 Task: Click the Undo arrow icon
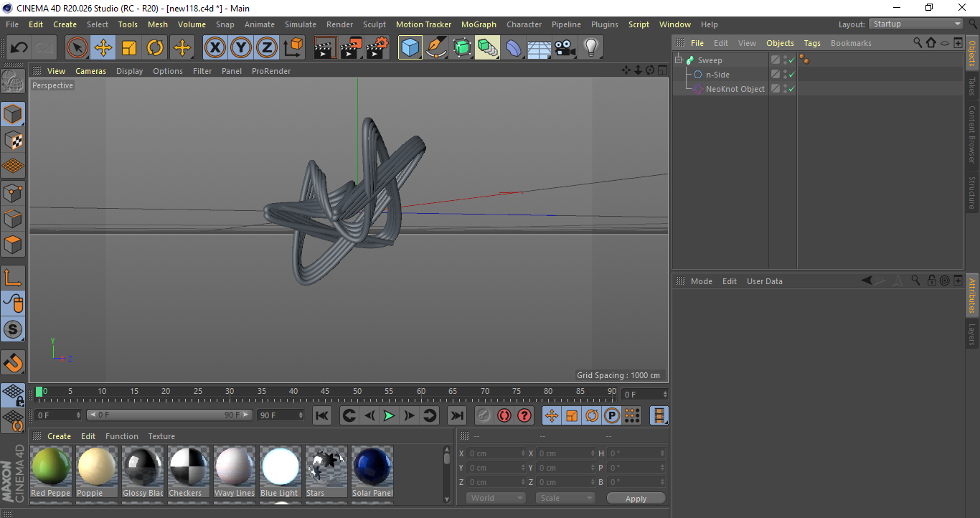pyautogui.click(x=19, y=48)
